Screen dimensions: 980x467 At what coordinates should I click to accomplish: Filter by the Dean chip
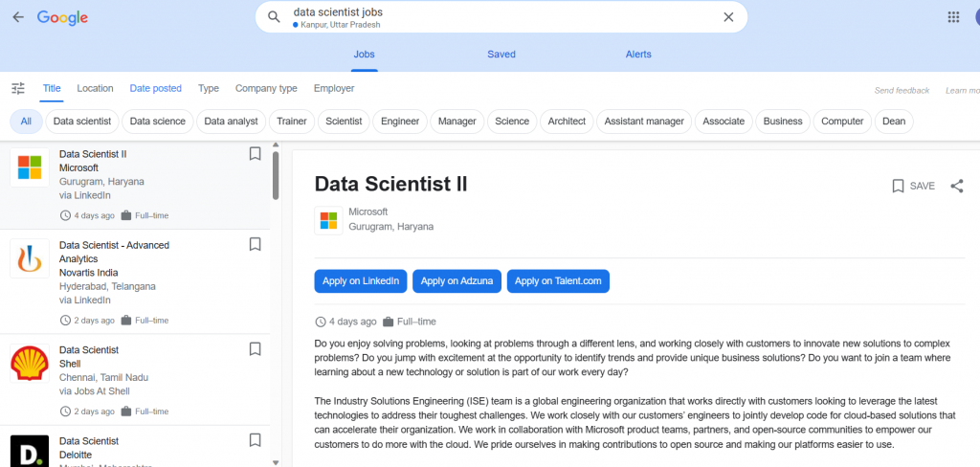[x=894, y=122]
